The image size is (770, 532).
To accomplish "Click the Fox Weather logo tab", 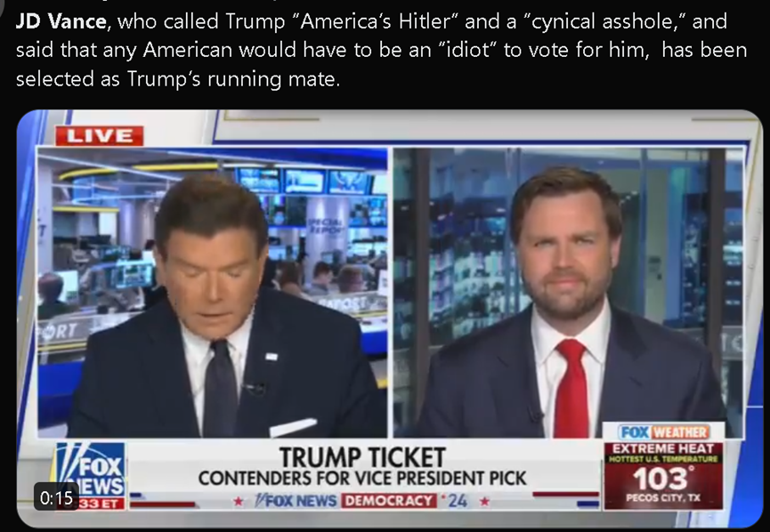I will click(x=663, y=431).
